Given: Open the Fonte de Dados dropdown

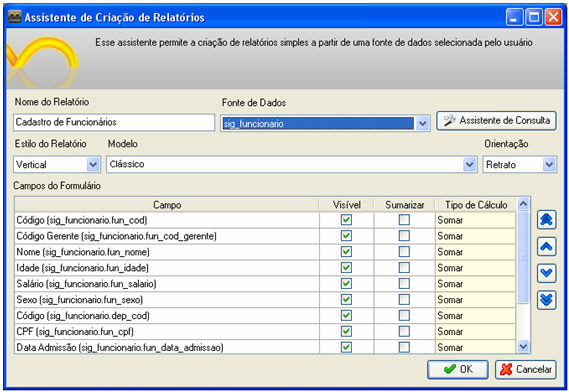Looking at the screenshot, I should tap(422, 124).
